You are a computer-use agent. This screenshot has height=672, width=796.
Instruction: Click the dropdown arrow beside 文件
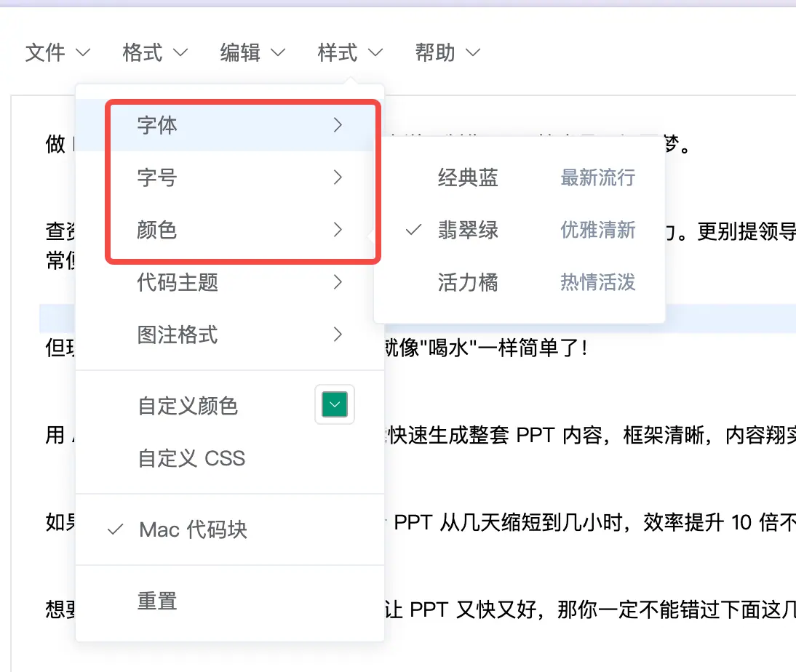[83, 52]
